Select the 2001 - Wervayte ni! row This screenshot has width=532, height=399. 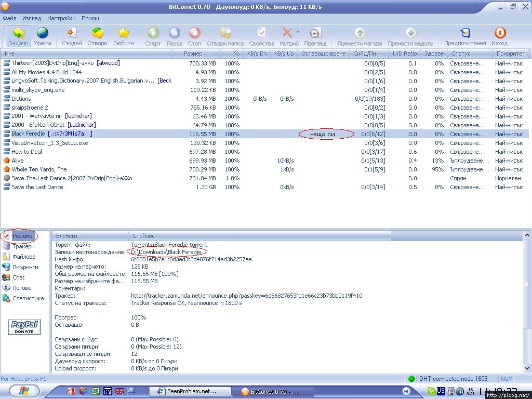(x=264, y=116)
